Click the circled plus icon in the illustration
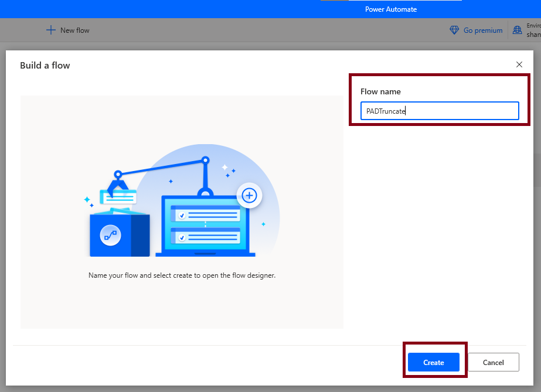This screenshot has height=392, width=541. click(250, 196)
